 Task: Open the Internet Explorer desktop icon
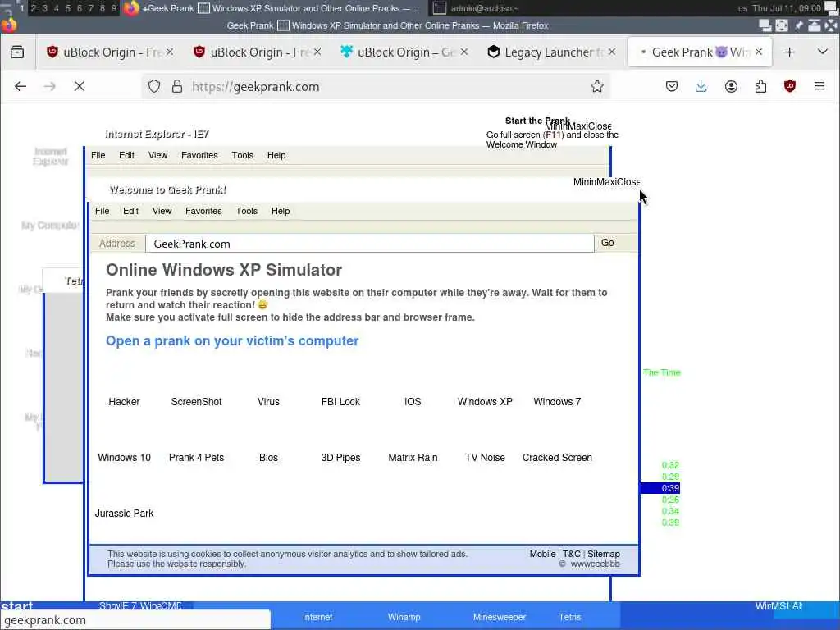[50, 157]
